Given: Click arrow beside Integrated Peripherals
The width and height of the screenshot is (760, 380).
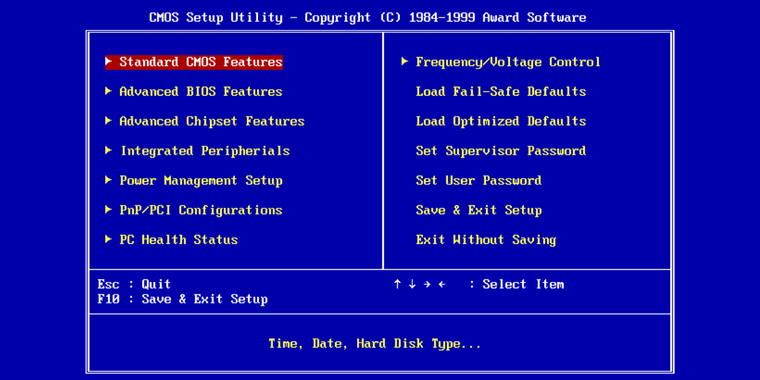Looking at the screenshot, I should [x=109, y=150].
